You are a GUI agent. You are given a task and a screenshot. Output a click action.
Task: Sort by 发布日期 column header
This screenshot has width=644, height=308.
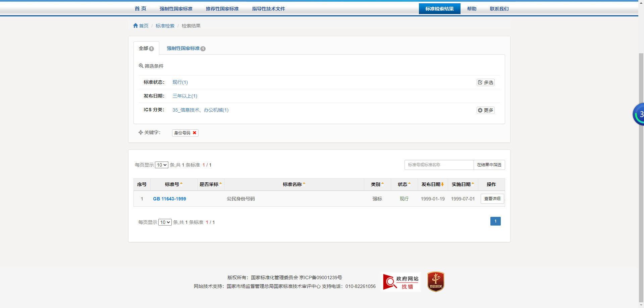(x=433, y=184)
